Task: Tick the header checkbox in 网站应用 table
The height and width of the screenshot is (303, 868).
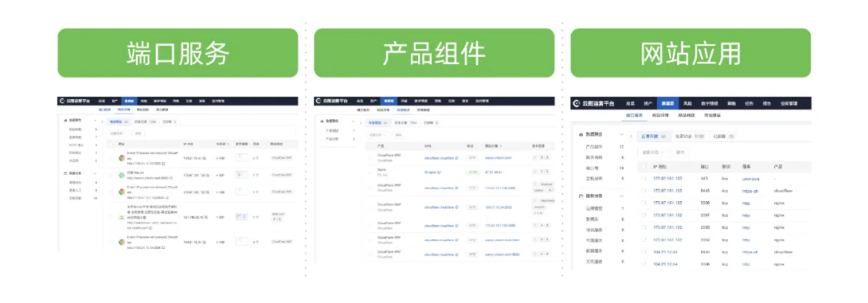Action: pyautogui.click(x=643, y=167)
